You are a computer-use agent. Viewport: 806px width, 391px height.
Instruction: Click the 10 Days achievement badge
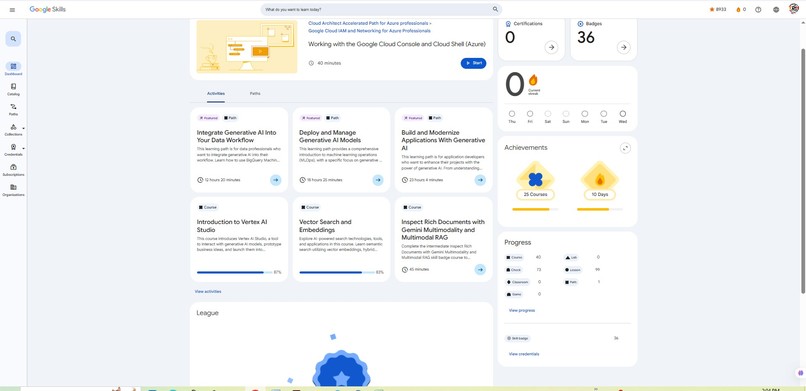(599, 181)
